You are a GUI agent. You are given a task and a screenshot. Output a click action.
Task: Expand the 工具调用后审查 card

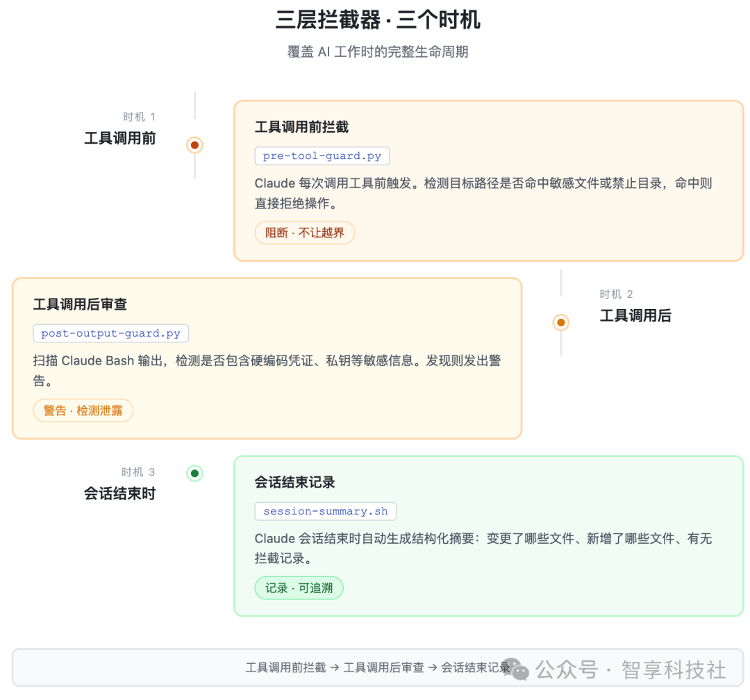pyautogui.click(x=266, y=358)
